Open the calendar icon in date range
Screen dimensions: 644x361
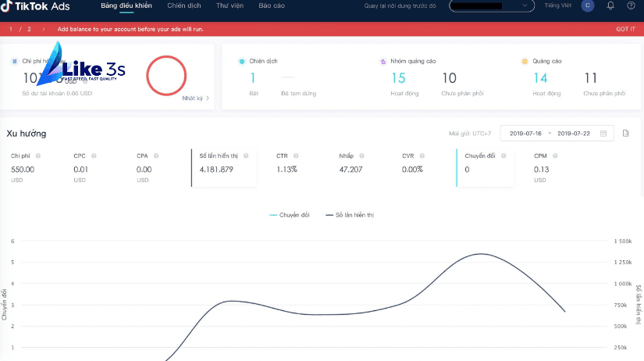[603, 133]
